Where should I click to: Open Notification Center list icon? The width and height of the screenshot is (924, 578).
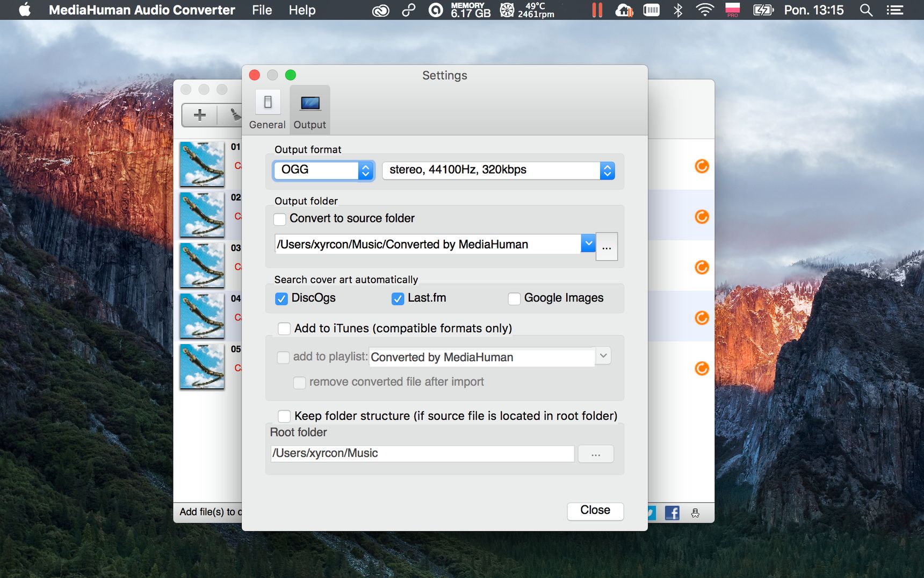coord(894,10)
